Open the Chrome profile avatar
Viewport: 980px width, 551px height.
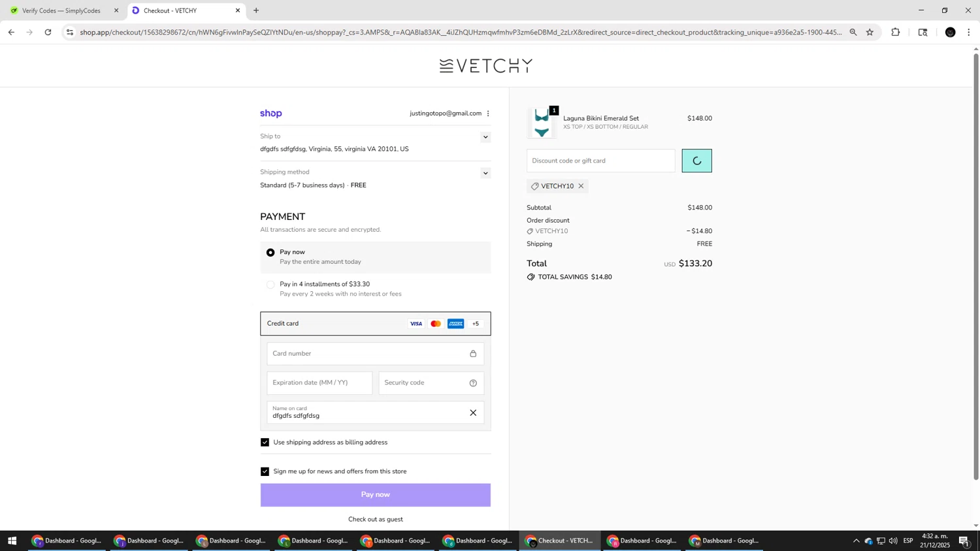coord(951,32)
